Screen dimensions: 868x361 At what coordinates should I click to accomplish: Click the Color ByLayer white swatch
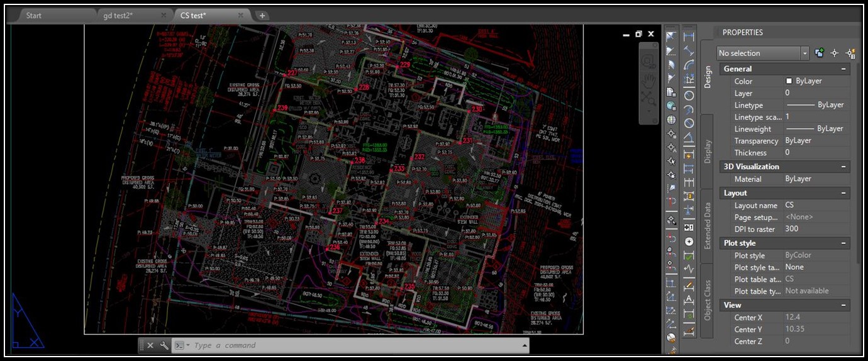coord(789,81)
